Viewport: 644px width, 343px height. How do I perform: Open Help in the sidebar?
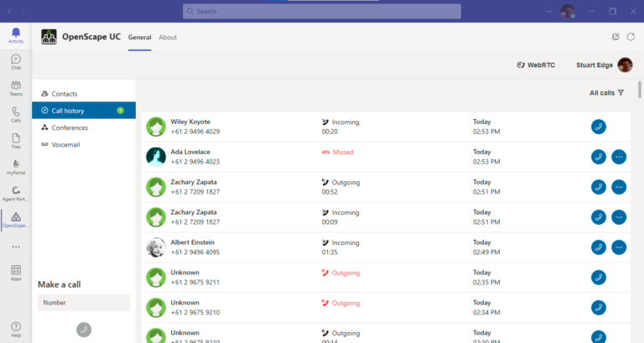(16, 330)
